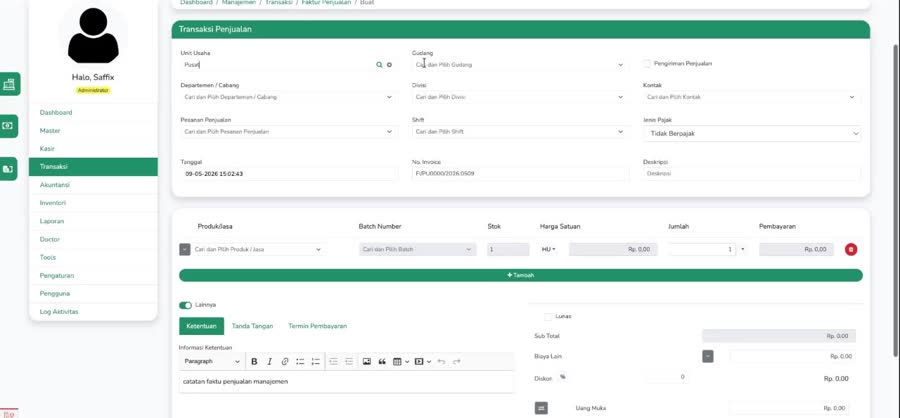Open the Divisi dropdown
900x418 pixels.
(x=519, y=97)
